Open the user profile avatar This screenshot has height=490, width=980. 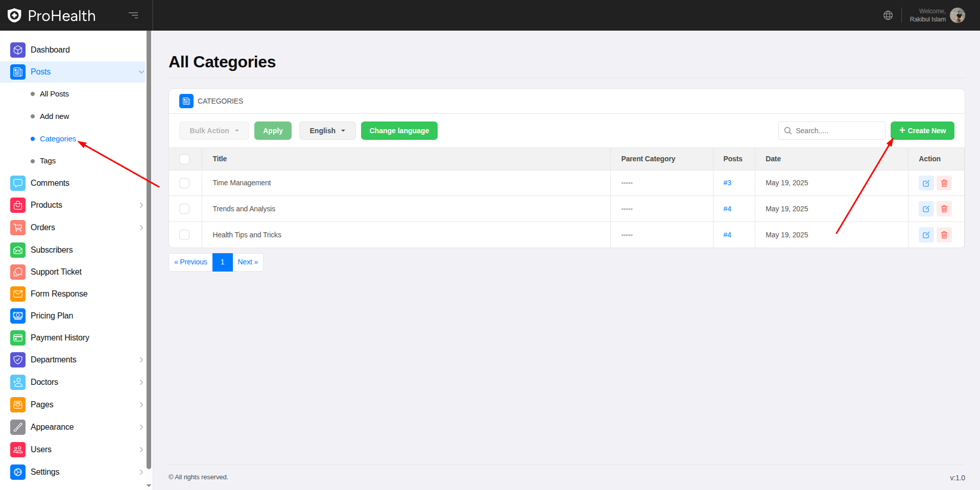point(958,15)
